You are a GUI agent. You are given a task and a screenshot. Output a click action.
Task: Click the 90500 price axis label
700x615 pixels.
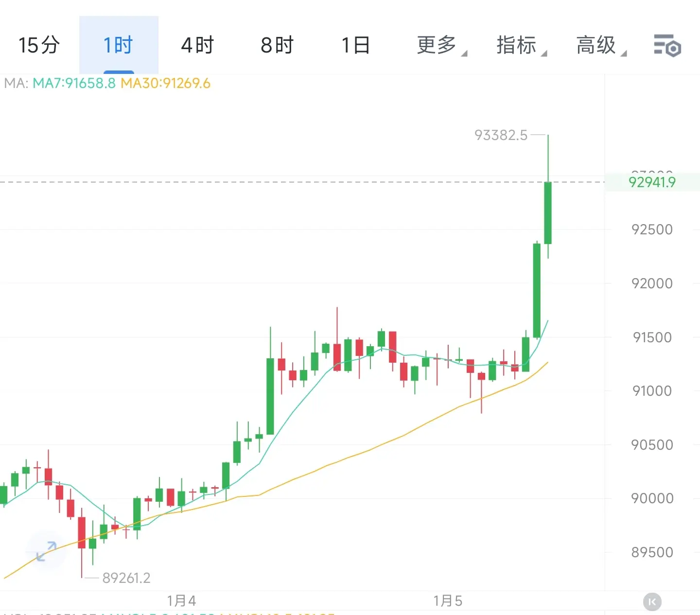tap(652, 445)
